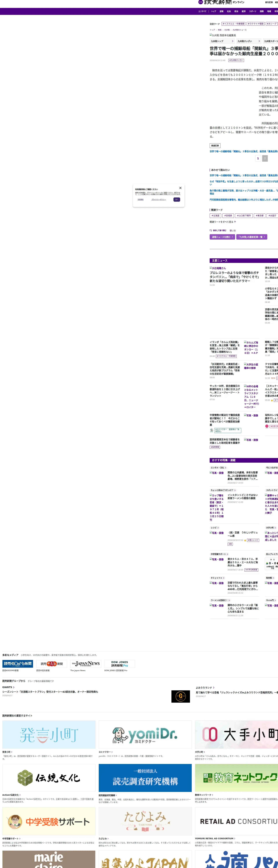Viewport: 278px width, 868px height.
Task: Click the #ウクライナ情勢 featured tag
Action: coord(255,24)
